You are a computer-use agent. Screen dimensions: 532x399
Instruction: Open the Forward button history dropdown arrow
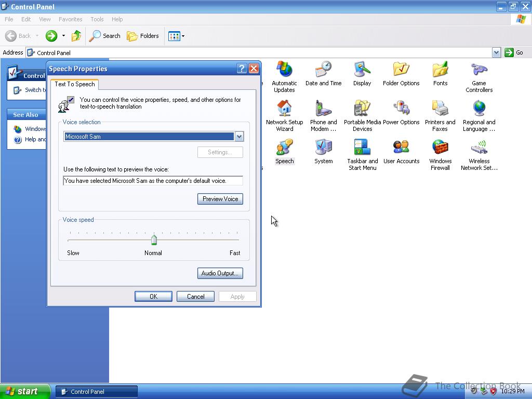click(x=63, y=36)
